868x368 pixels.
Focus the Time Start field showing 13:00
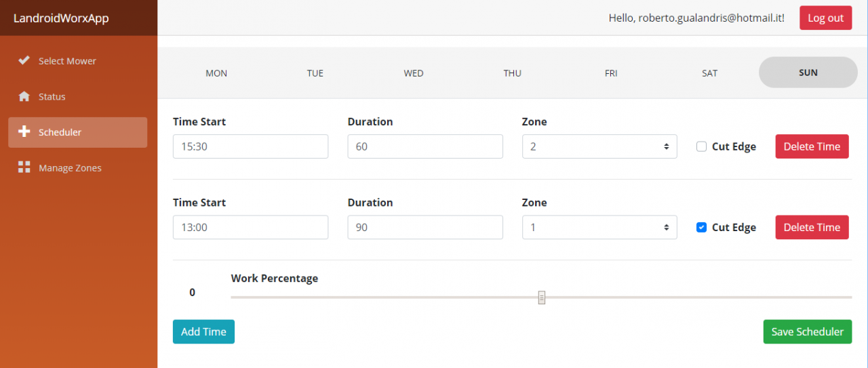point(250,227)
